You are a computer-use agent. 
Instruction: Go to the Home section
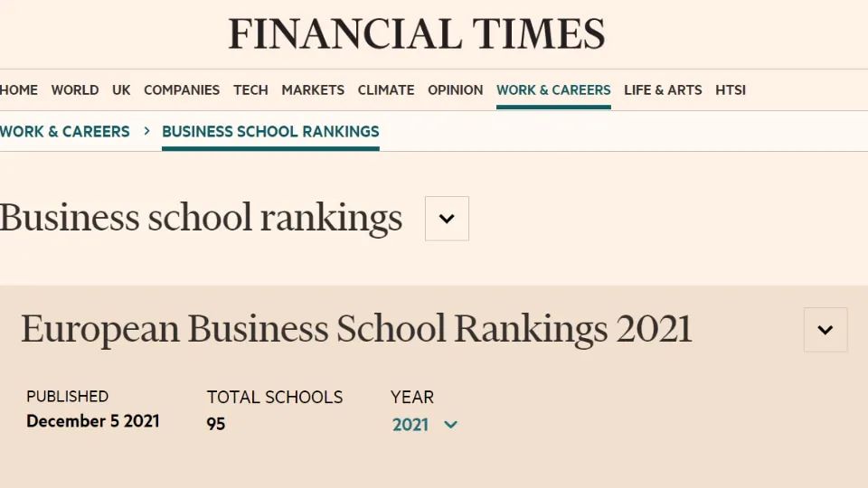point(19,89)
